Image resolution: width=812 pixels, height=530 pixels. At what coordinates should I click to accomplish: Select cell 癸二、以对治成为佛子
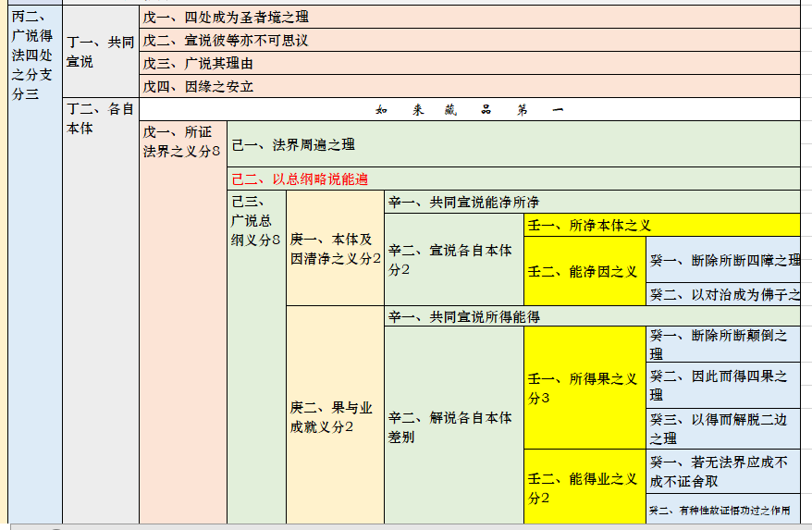(723, 294)
